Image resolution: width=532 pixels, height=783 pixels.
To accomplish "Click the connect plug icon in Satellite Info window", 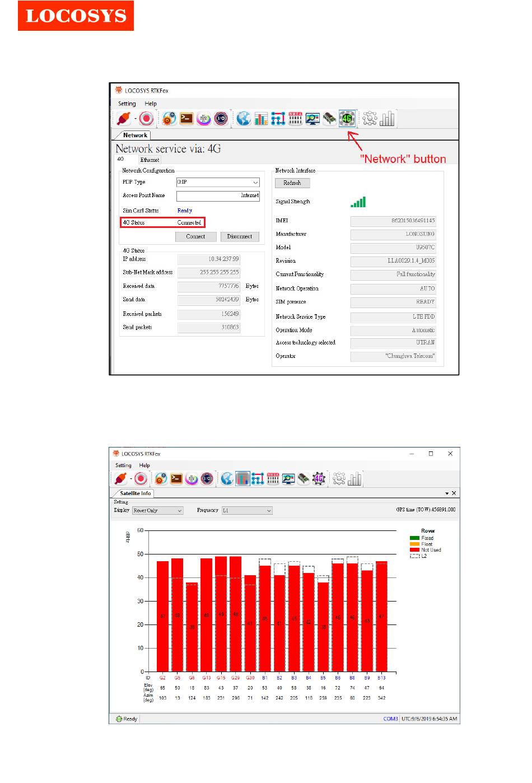I will pyautogui.click(x=120, y=478).
